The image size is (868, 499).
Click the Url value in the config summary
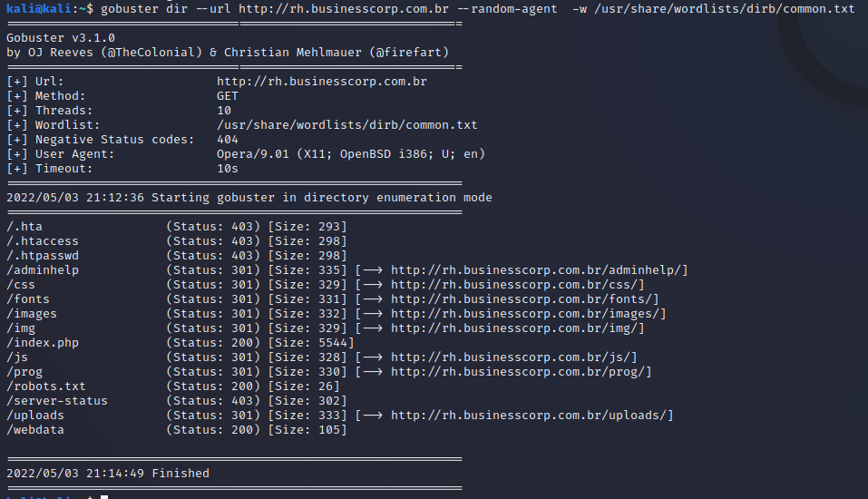coord(322,82)
